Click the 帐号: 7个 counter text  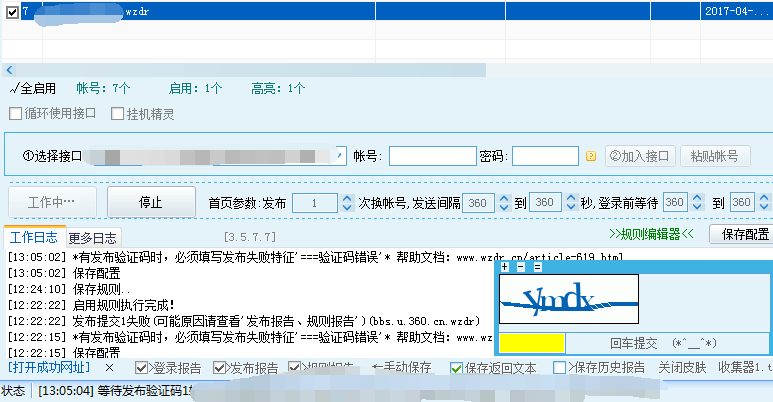pos(103,88)
